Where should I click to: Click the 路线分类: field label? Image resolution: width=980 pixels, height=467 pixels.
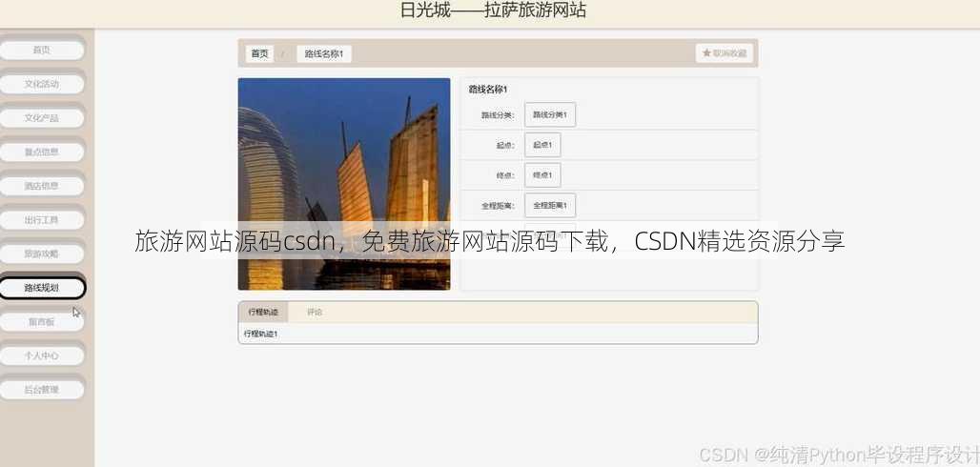[498, 115]
